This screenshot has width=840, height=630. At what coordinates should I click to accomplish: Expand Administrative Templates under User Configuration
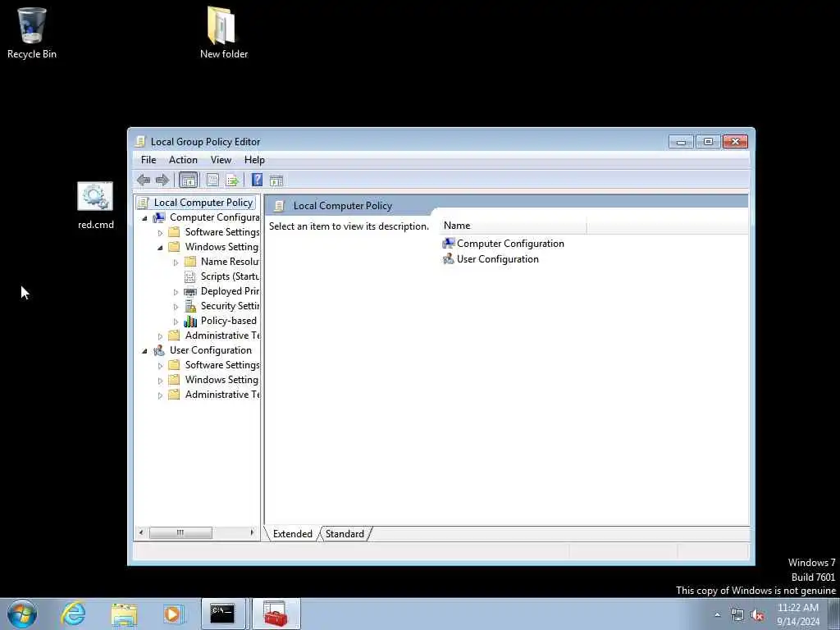point(160,395)
